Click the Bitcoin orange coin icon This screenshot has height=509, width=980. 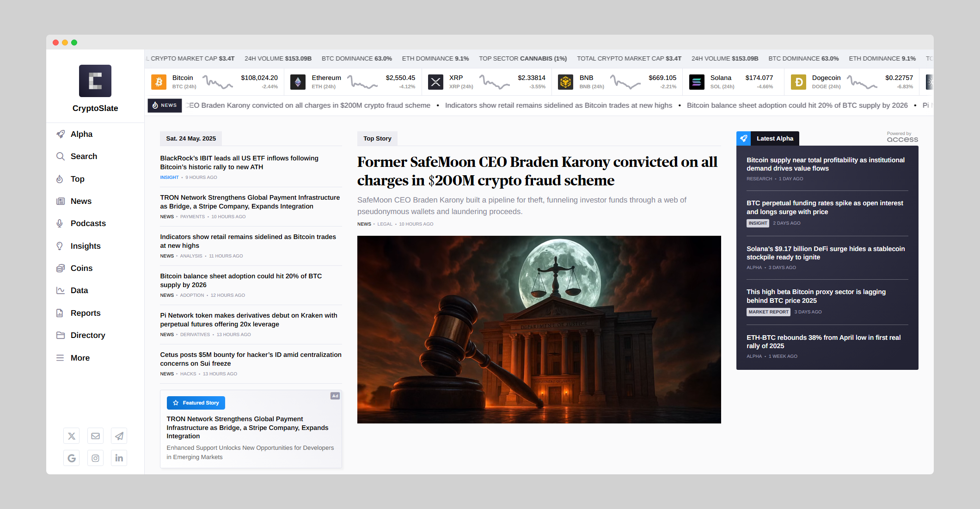[x=159, y=82]
